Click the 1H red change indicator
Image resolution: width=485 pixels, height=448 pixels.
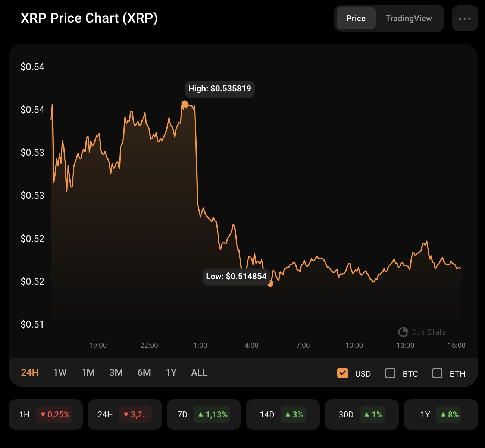[x=54, y=414]
